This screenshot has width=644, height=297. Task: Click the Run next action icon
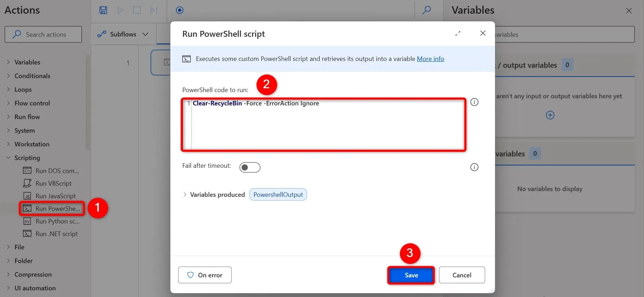tap(154, 10)
